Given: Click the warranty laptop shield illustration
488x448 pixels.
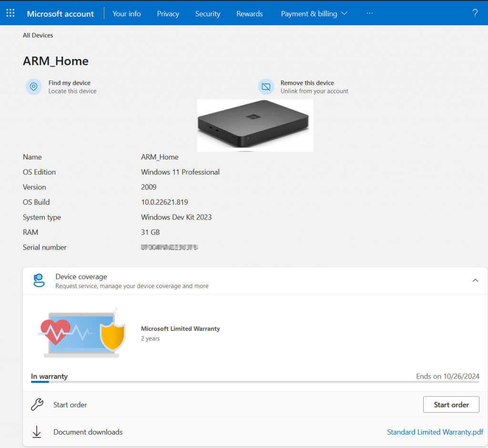Looking at the screenshot, I should coord(81,333).
